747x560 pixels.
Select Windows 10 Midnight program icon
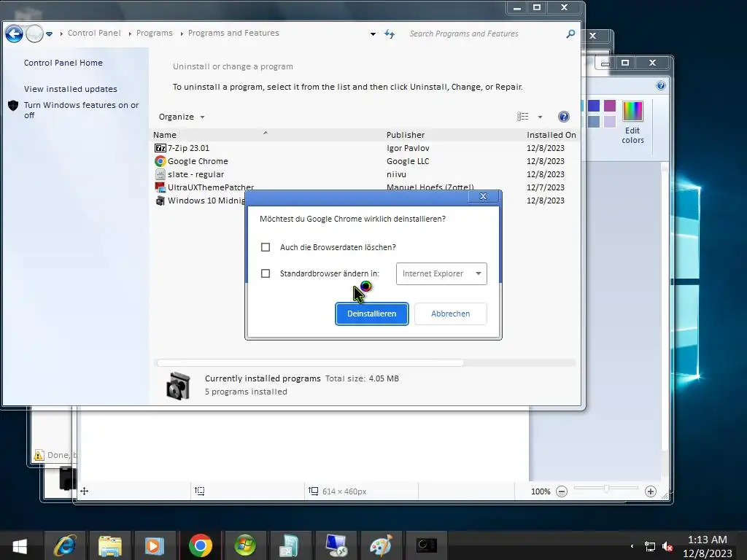pos(160,201)
